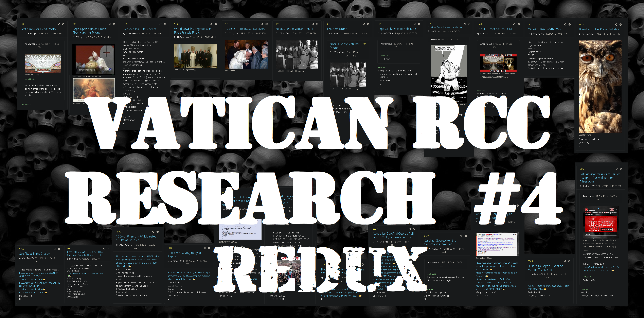Click arrow icon on Vatican Bank worth card
The image size is (644, 318).
570,24
